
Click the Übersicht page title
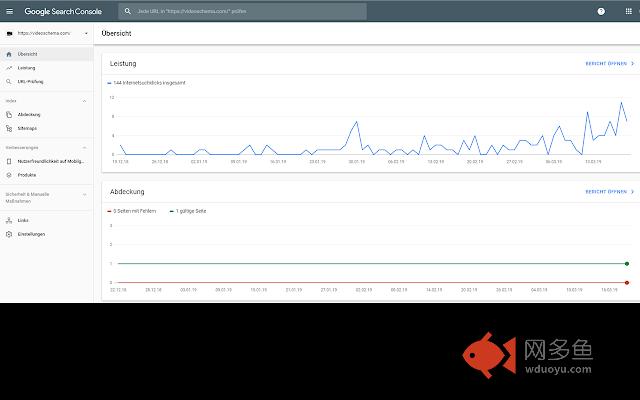116,33
